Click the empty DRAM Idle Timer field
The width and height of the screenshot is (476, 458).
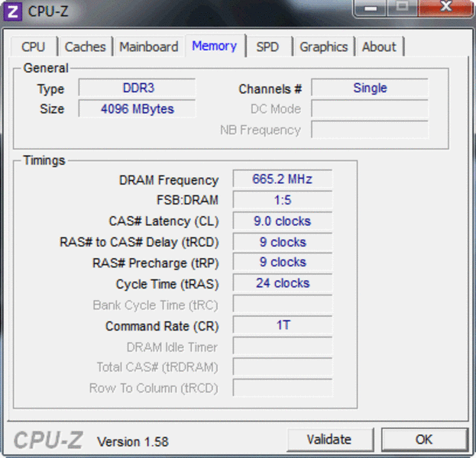[283, 346]
